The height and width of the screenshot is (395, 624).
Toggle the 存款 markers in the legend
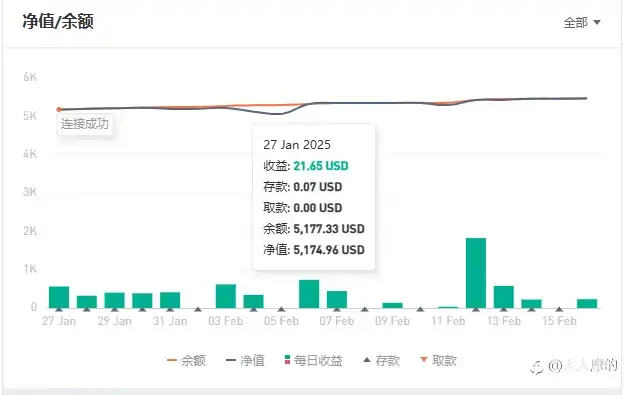click(x=381, y=360)
